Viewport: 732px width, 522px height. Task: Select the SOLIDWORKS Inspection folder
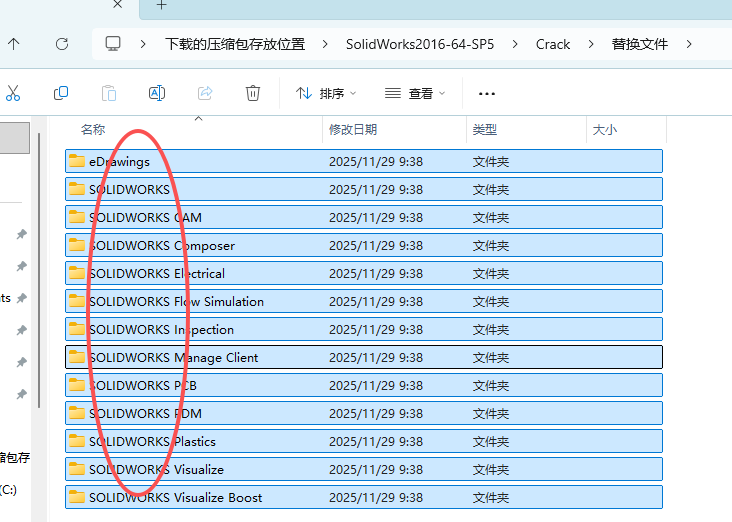pos(364,330)
